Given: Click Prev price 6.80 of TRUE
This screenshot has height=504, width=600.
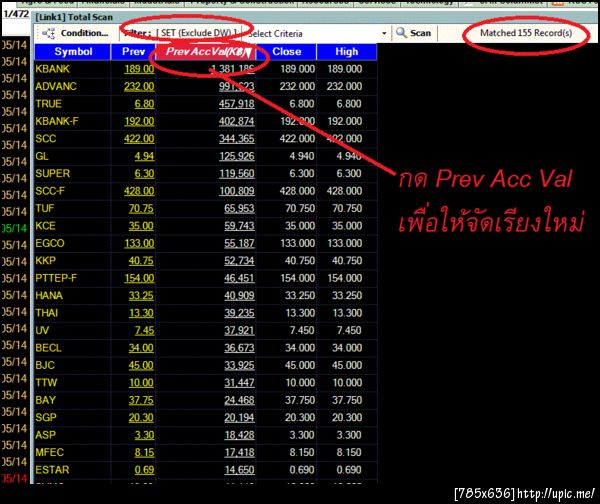Looking at the screenshot, I should [x=145, y=104].
